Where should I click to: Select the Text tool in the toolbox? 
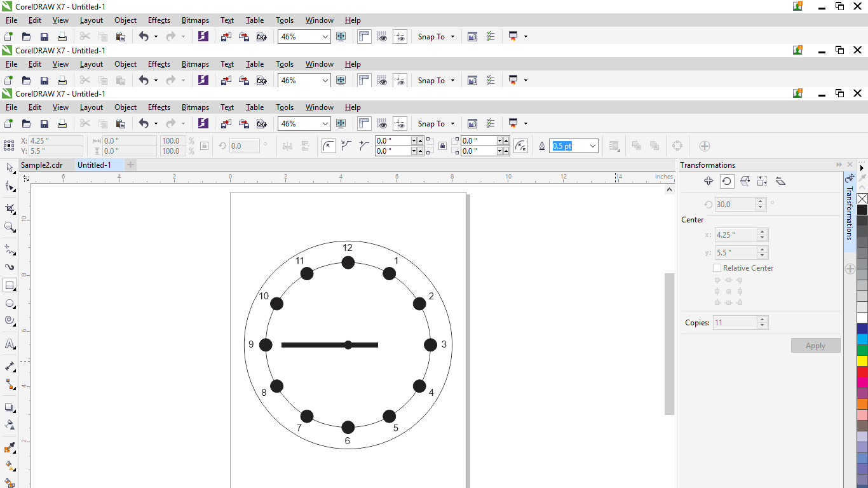10,344
